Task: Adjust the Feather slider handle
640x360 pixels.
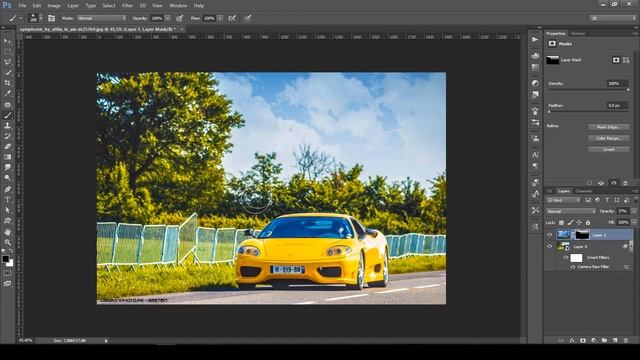Action: [549, 111]
